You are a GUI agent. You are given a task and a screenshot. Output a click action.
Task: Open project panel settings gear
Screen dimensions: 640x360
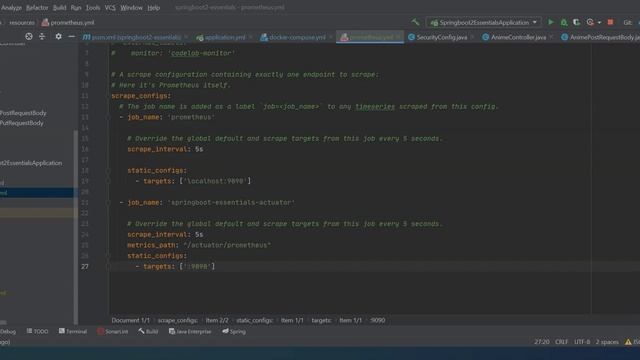(x=58, y=36)
